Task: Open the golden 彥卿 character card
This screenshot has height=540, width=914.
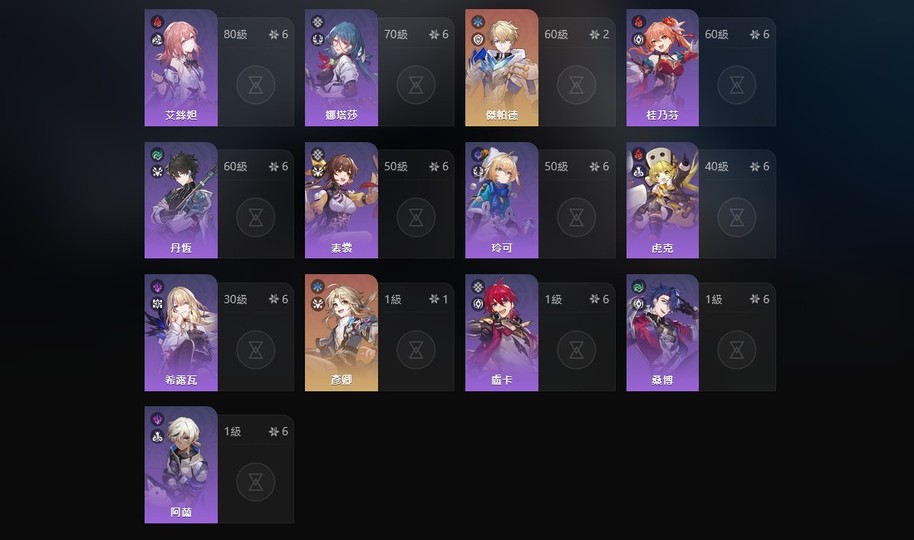Action: click(x=341, y=332)
